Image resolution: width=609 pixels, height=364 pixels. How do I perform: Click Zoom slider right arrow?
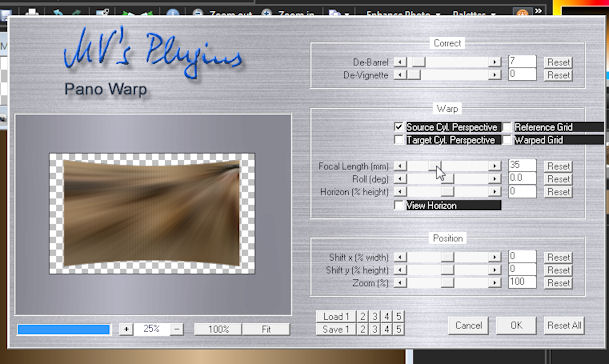(494, 283)
